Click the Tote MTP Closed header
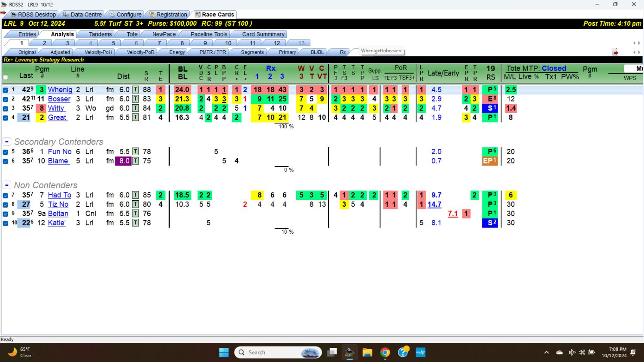Image resolution: width=644 pixels, height=362 pixels. 536,68
